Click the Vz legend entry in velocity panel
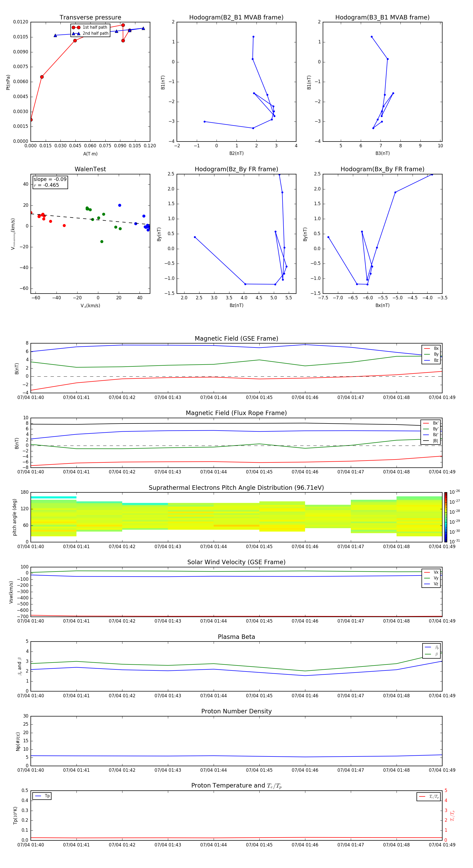Screen dimensions: 473x868 pos(431,584)
